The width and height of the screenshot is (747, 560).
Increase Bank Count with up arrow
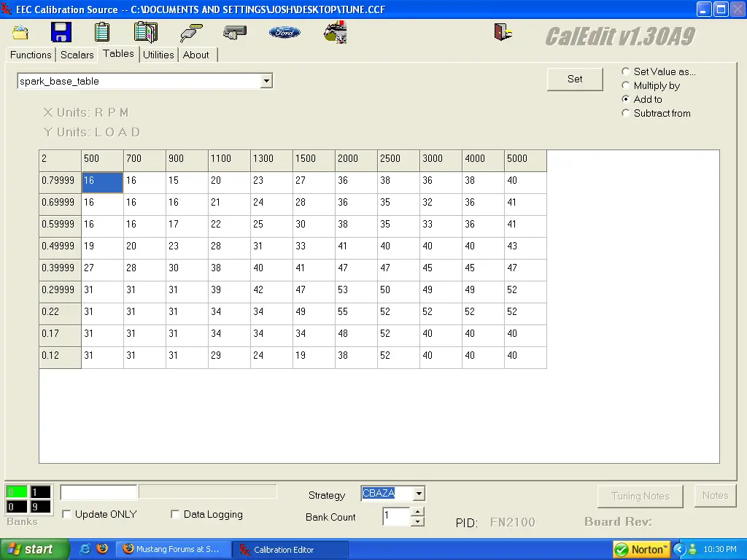pyautogui.click(x=417, y=512)
